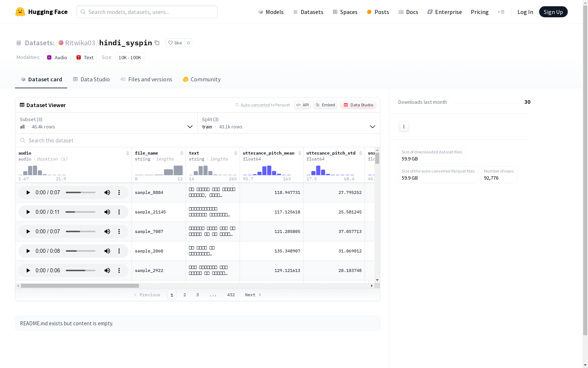Click the Embed button
The height and width of the screenshot is (368, 588).
(x=325, y=105)
